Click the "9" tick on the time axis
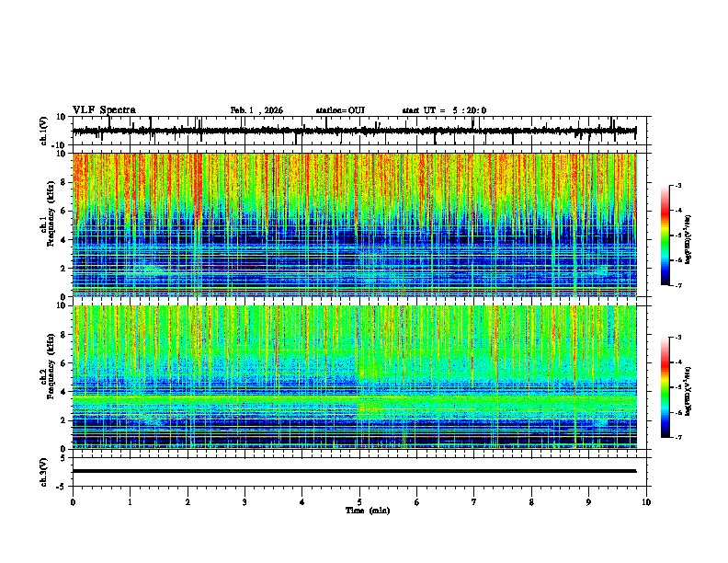Image resolution: width=728 pixels, height=563 pixels. 588,502
